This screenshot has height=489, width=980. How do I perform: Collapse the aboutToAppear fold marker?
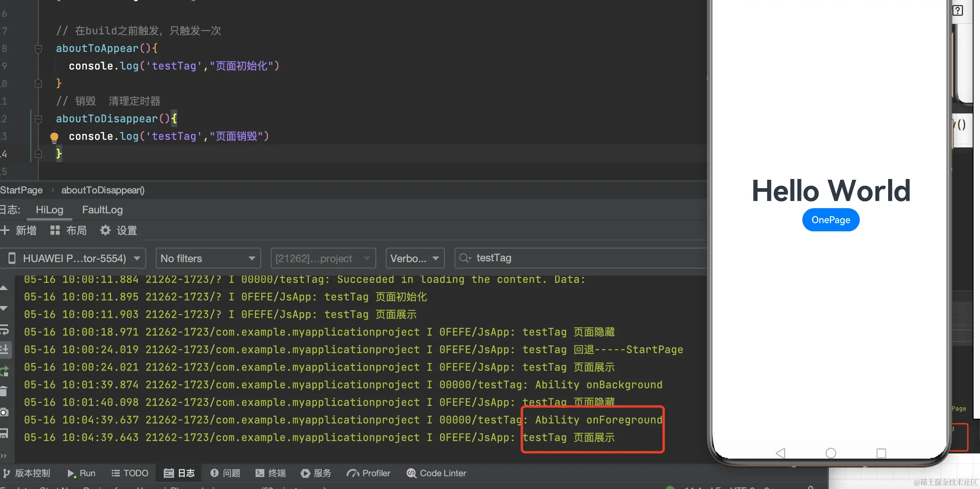click(38, 49)
